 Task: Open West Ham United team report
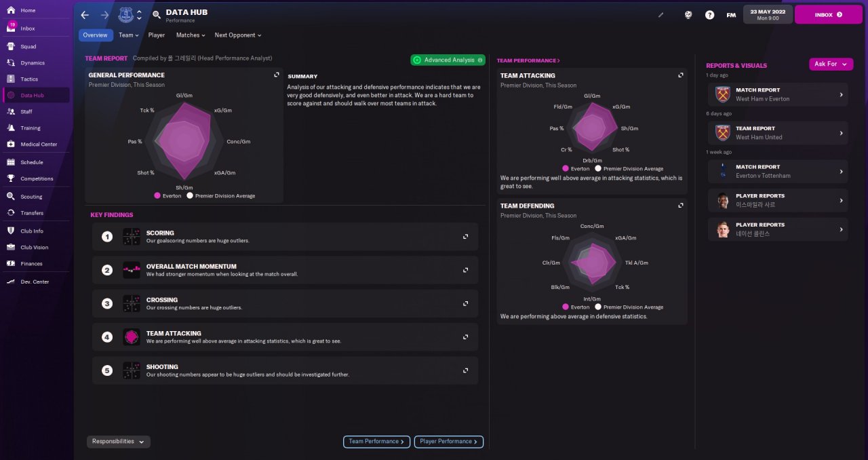pos(778,133)
